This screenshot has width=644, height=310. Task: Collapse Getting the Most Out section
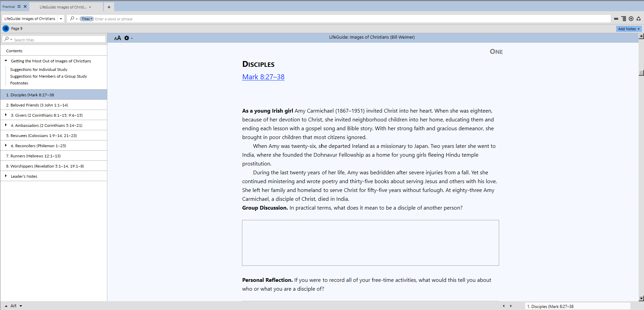[6, 61]
